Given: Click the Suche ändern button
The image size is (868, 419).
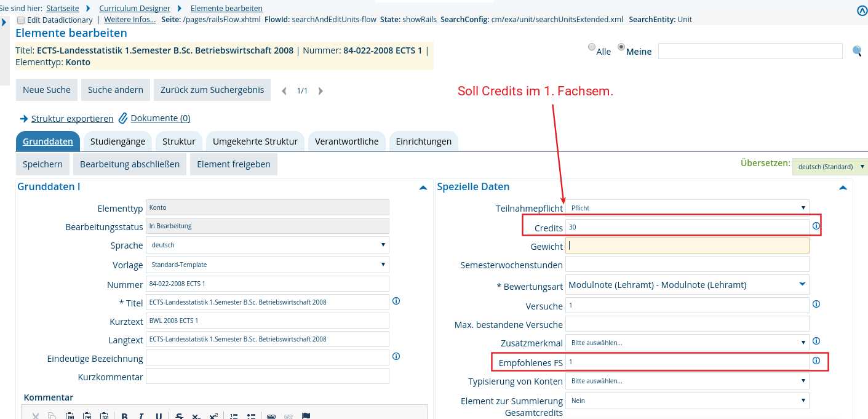Looking at the screenshot, I should pos(116,90).
